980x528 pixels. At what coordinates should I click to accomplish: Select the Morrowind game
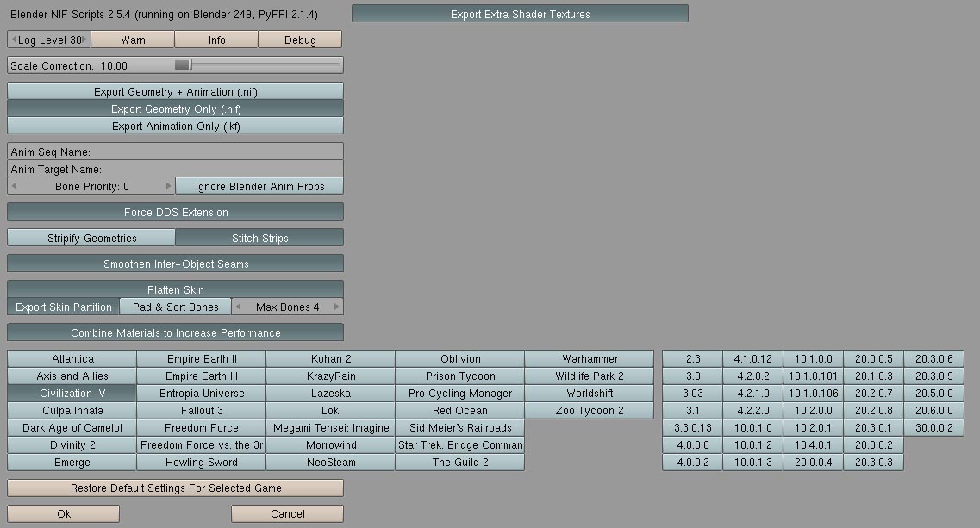[331, 445]
